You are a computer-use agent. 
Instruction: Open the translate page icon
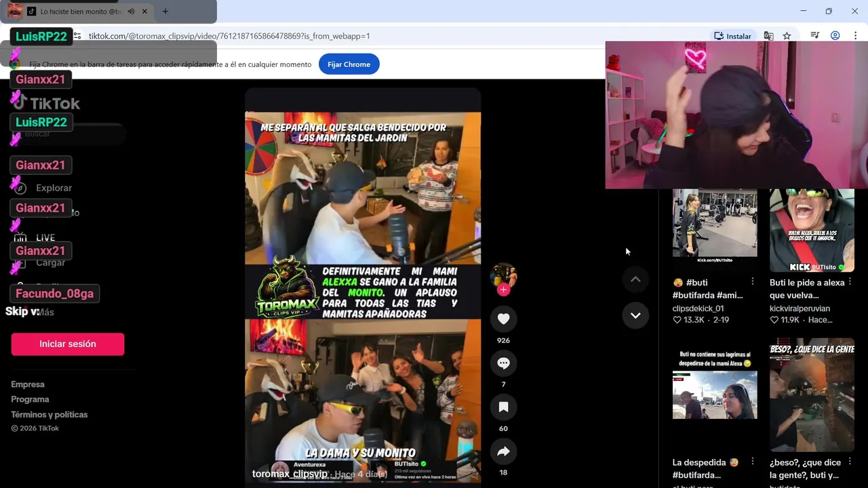click(768, 36)
